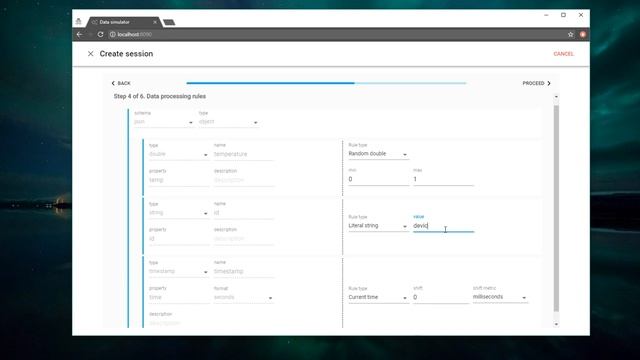Minimize the browser window
640x360 pixels.
click(546, 15)
